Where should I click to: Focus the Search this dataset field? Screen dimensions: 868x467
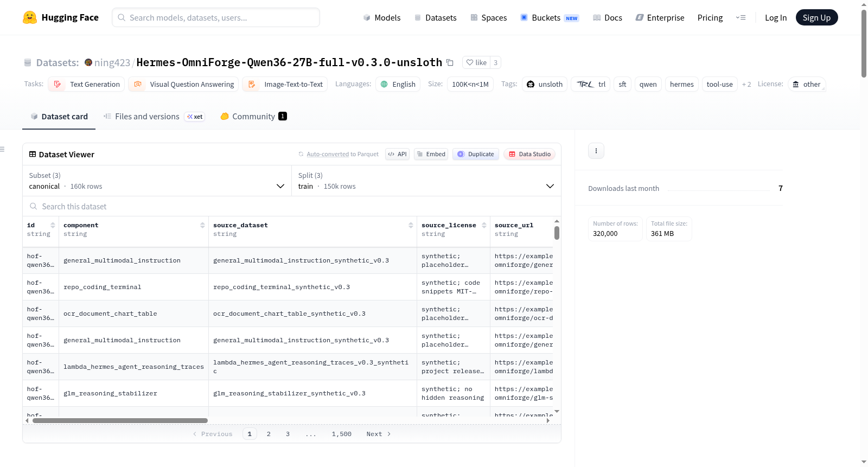(292, 206)
